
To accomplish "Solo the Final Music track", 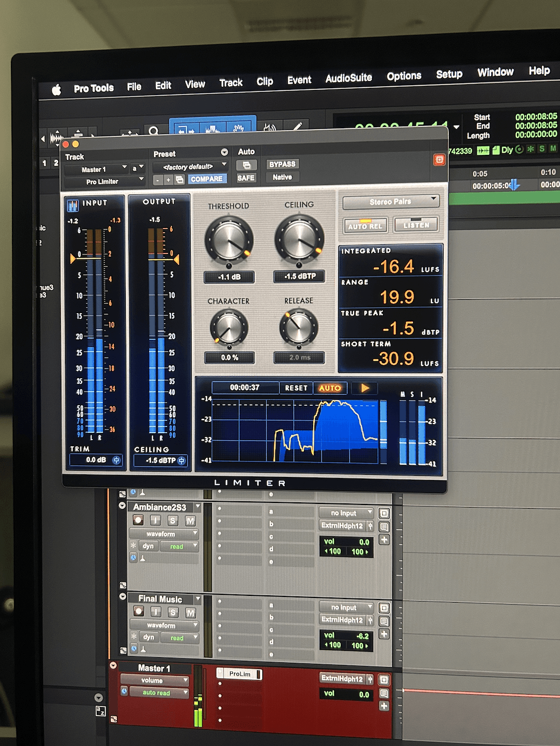I will pos(174,612).
